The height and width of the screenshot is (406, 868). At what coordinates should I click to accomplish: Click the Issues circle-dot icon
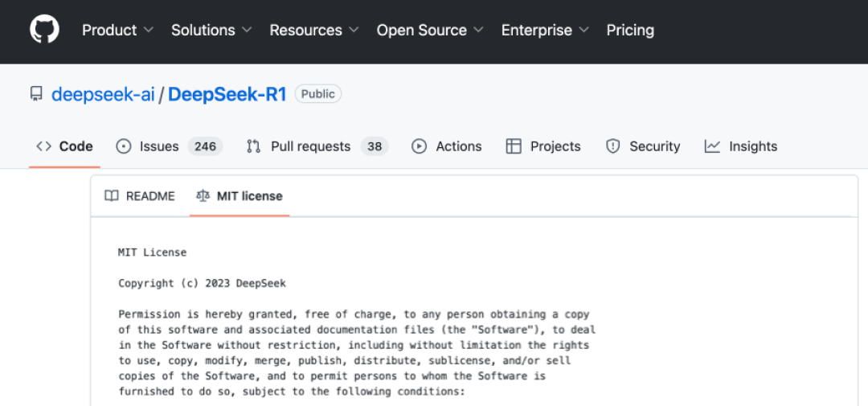124,146
